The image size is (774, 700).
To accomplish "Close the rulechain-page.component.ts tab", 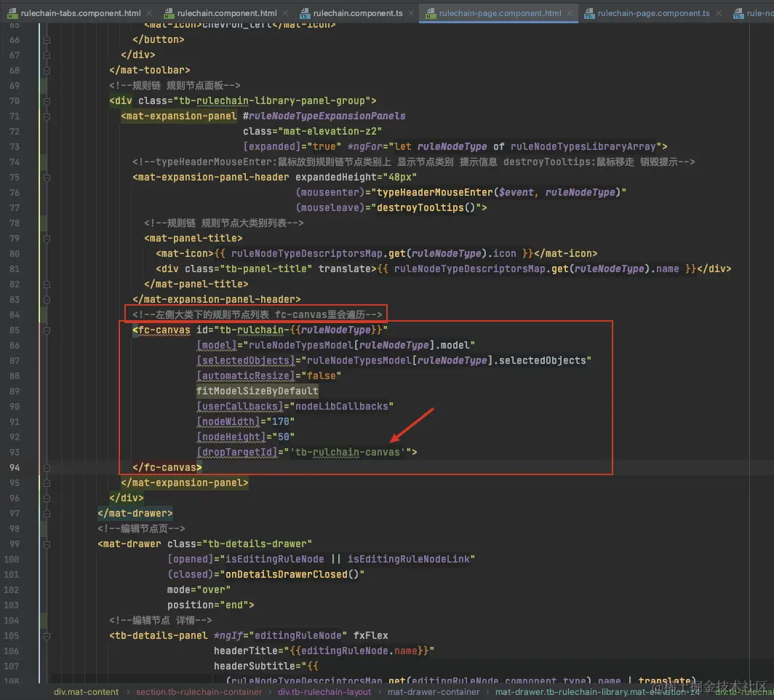I will coord(718,13).
